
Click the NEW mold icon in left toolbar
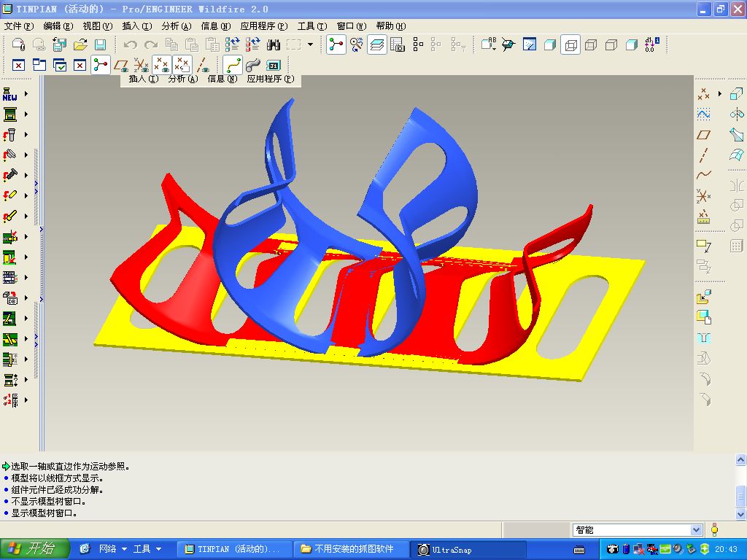[x=10, y=94]
